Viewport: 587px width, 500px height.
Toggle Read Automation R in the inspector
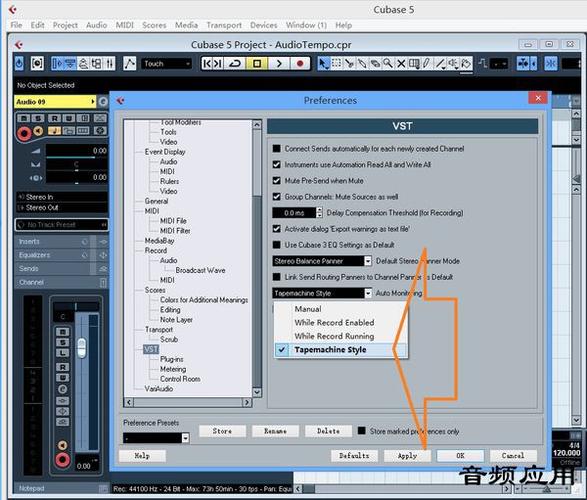tap(54, 118)
